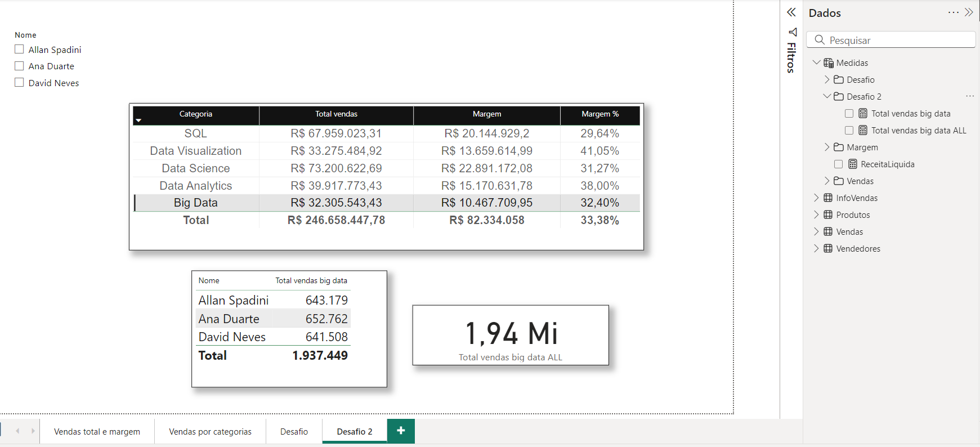Select the Data Science category cell
Screen dimensions: 980x447
pyautogui.click(x=196, y=168)
